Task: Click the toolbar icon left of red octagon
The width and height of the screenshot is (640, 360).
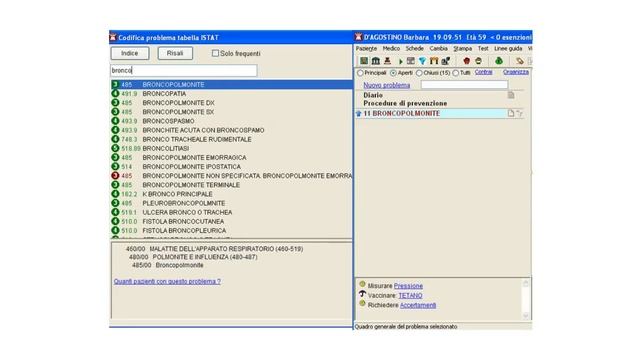Action: pos(446,61)
